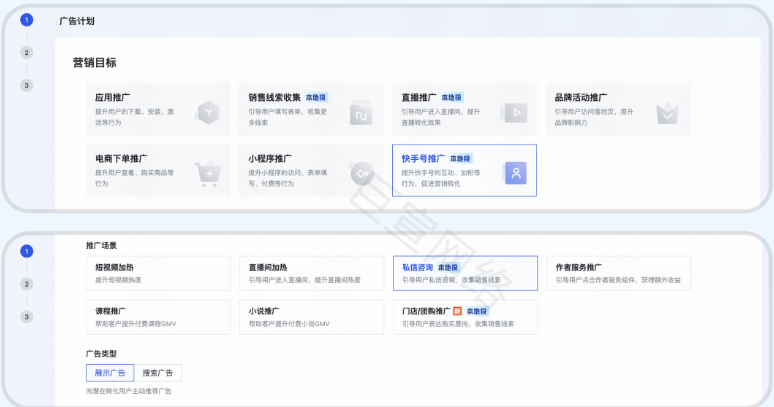Click the blue tag after 门店/团购推广's 新 badge
The height and width of the screenshot is (407, 774).
(x=476, y=311)
